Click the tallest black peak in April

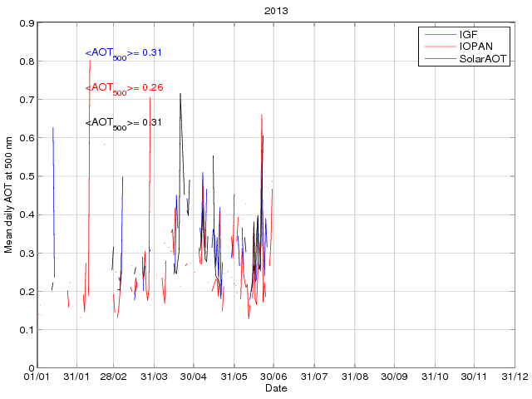180,95
